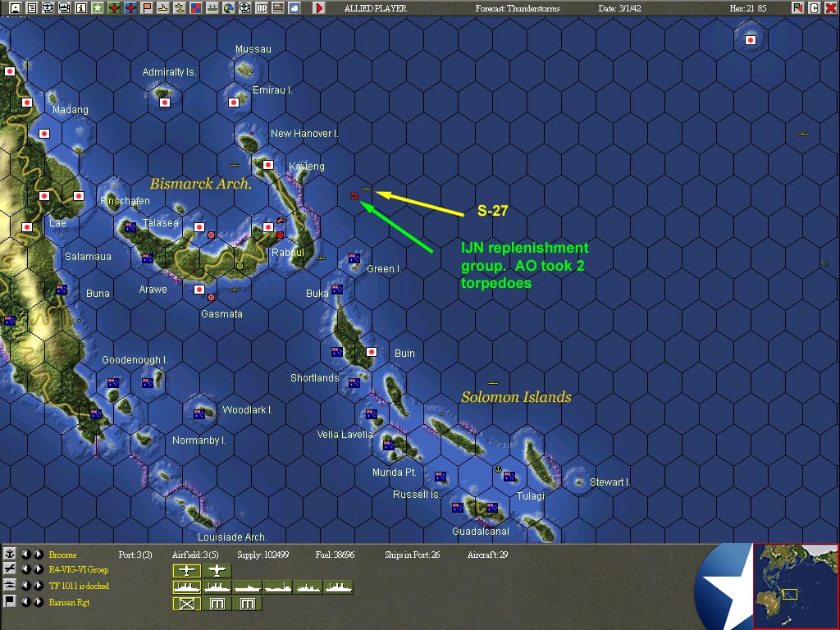
Task: Go to next land unit after Barisan Rgt
Action: click(x=39, y=601)
